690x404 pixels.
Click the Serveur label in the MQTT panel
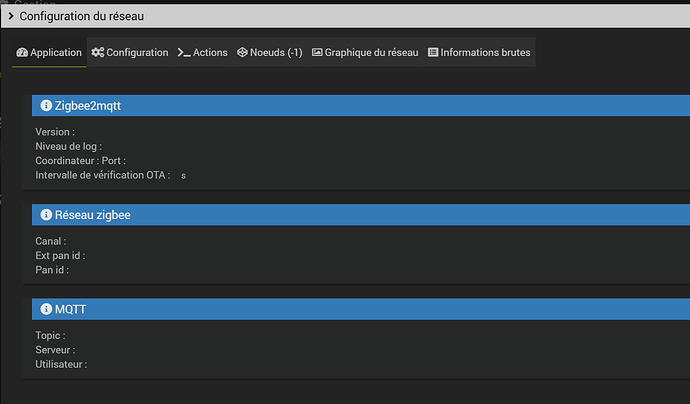[56, 350]
